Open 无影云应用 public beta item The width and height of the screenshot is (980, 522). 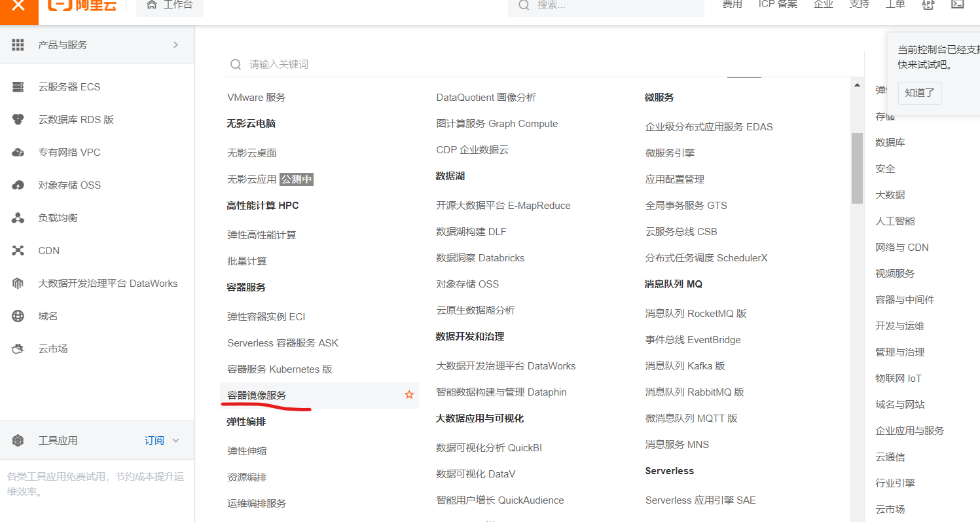(x=270, y=179)
